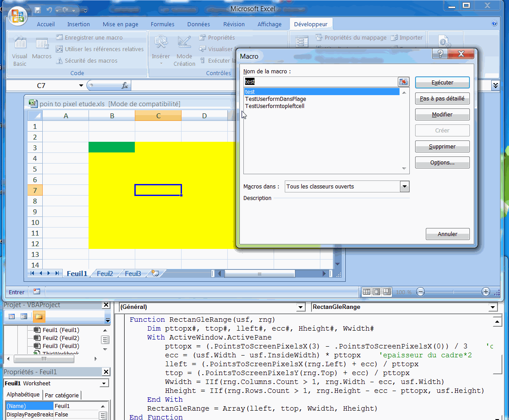Open the Insertion ribbon tab

point(79,24)
